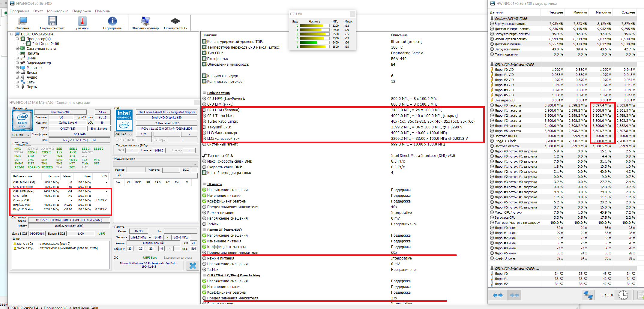
Task: Expand the Сеть tree node
Action: click(x=17, y=82)
